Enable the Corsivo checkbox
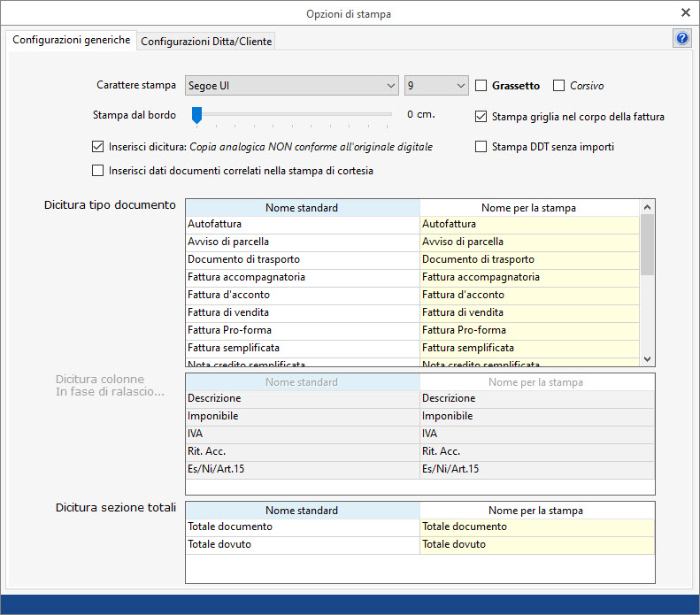This screenshot has width=700, height=615. [558, 85]
